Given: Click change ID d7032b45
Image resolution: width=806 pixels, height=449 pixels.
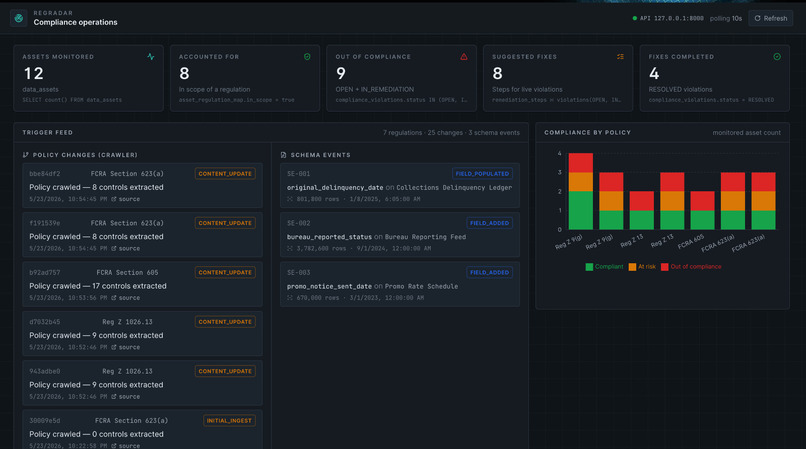Looking at the screenshot, I should (45, 322).
